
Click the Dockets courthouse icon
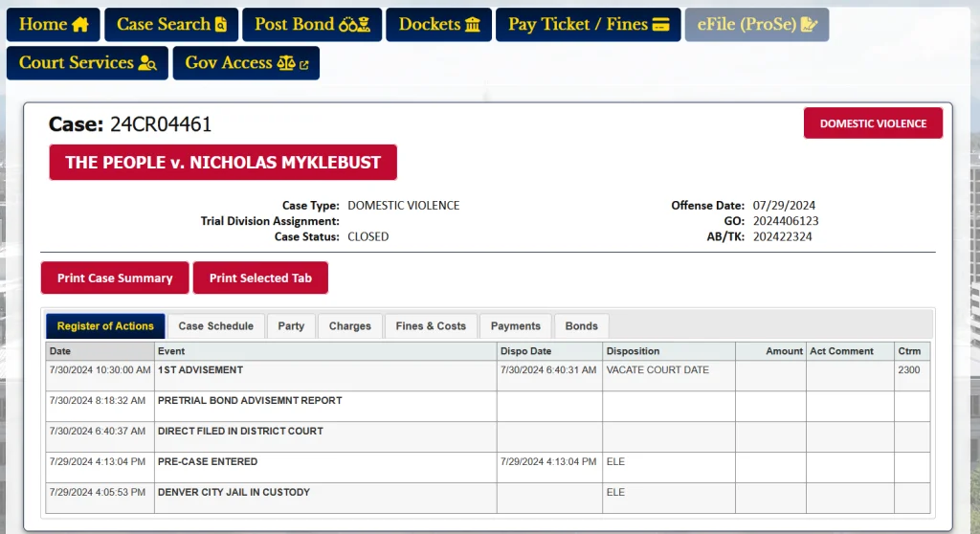473,25
